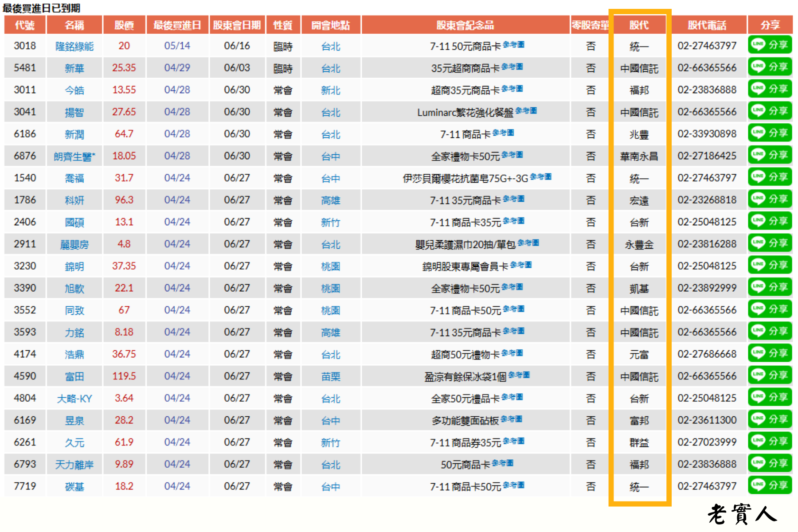Click the reference icon beside 嬰兒柔護濕巾20抽/單包
This screenshot has width=798, height=532.
pos(528,243)
